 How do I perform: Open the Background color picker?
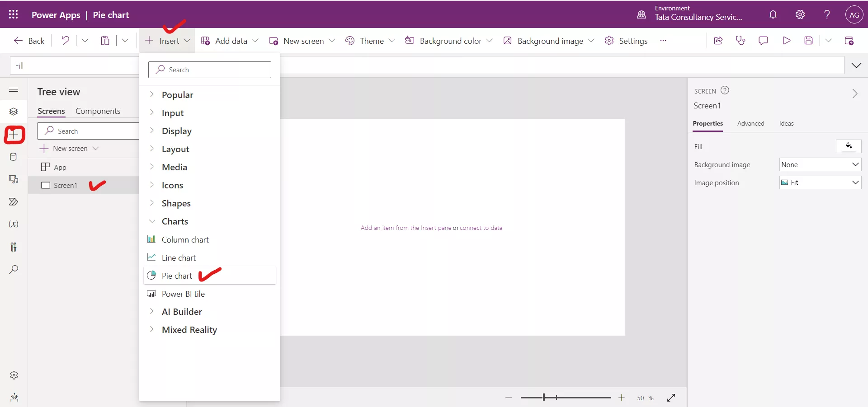[x=449, y=40]
